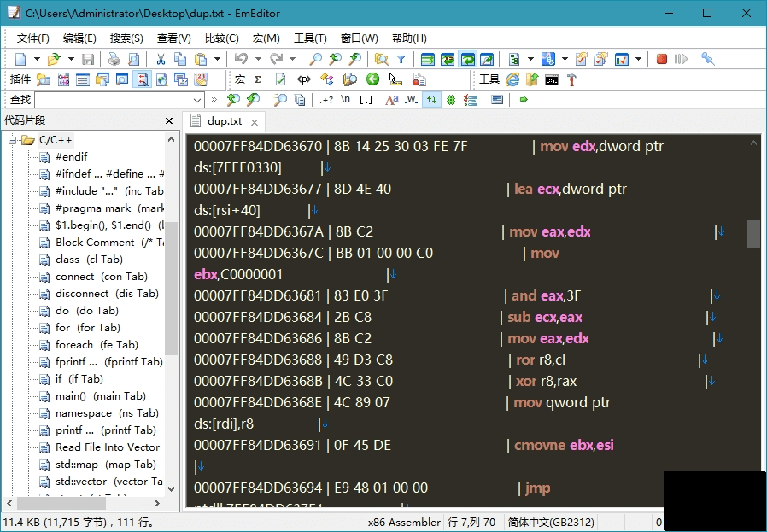
Task: Toggle the highlighted wrap mode toolbar button
Action: 468,59
